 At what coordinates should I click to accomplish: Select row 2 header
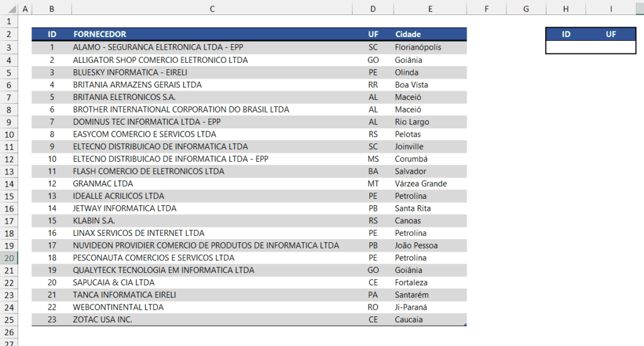9,35
